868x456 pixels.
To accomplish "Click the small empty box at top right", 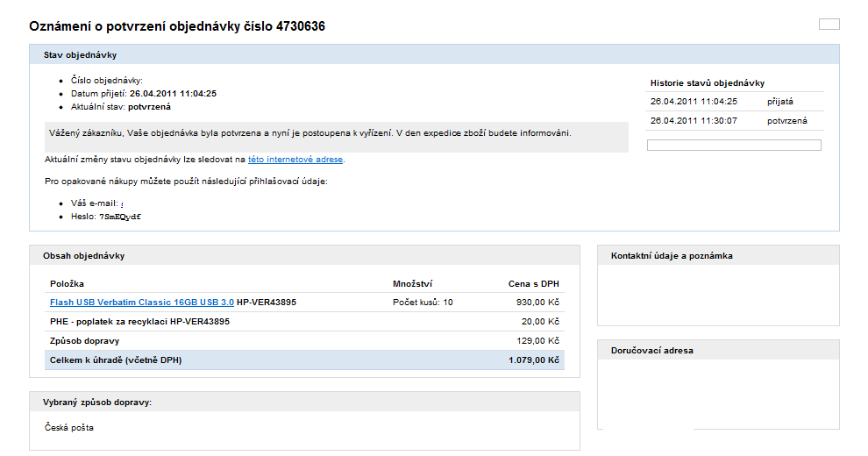I will (x=829, y=25).
